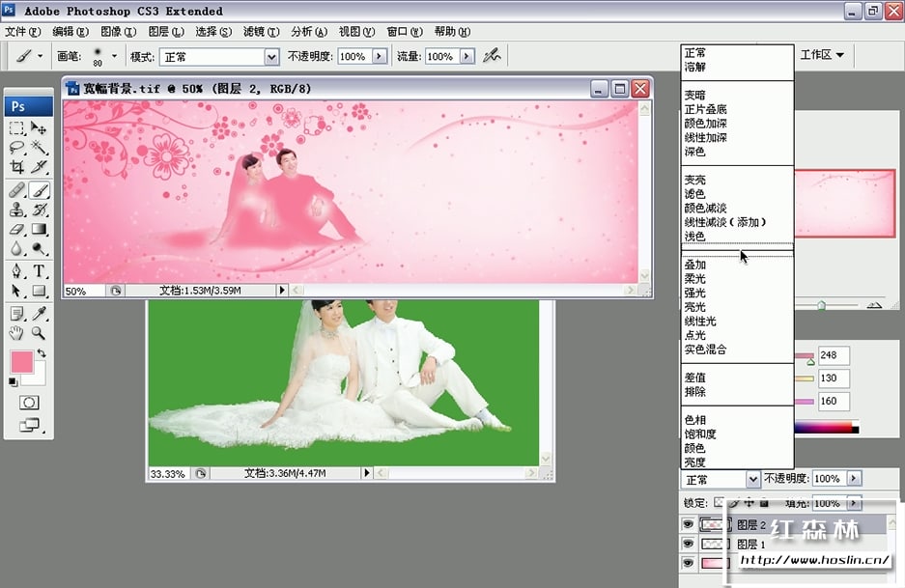The image size is (905, 588).
Task: Select the Clone Stamp tool
Action: coord(16,210)
